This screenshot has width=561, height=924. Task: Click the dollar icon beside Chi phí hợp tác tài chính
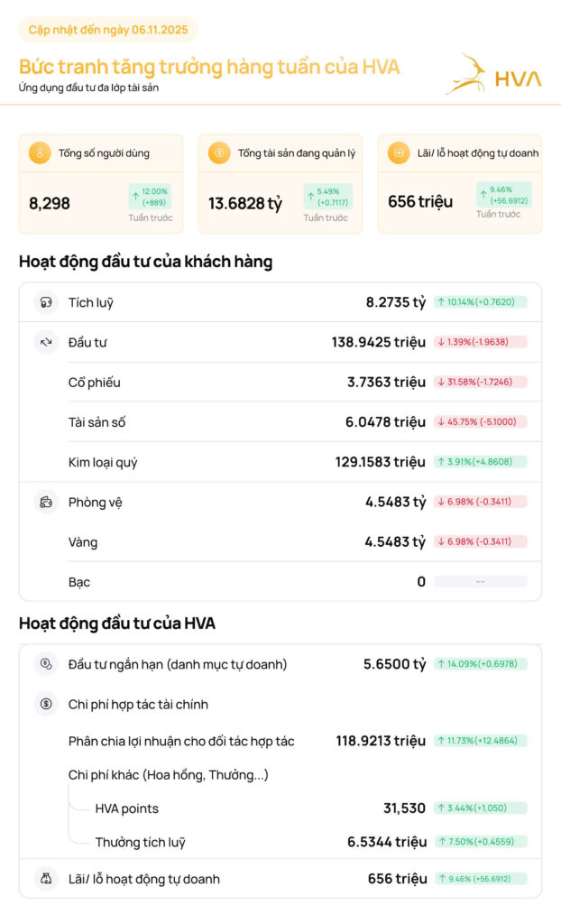click(46, 704)
